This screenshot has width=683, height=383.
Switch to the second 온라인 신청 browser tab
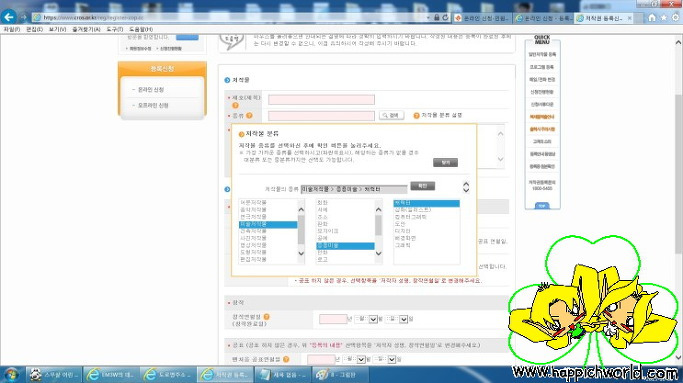click(x=543, y=18)
